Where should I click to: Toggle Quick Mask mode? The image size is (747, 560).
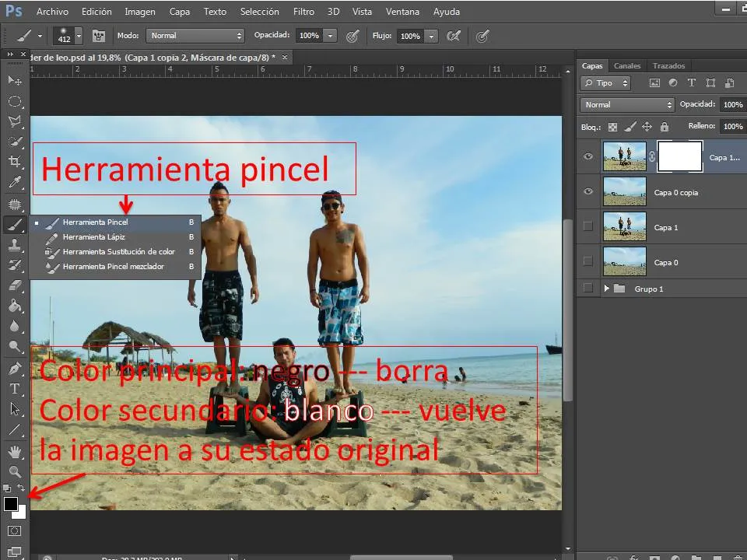pyautogui.click(x=14, y=530)
